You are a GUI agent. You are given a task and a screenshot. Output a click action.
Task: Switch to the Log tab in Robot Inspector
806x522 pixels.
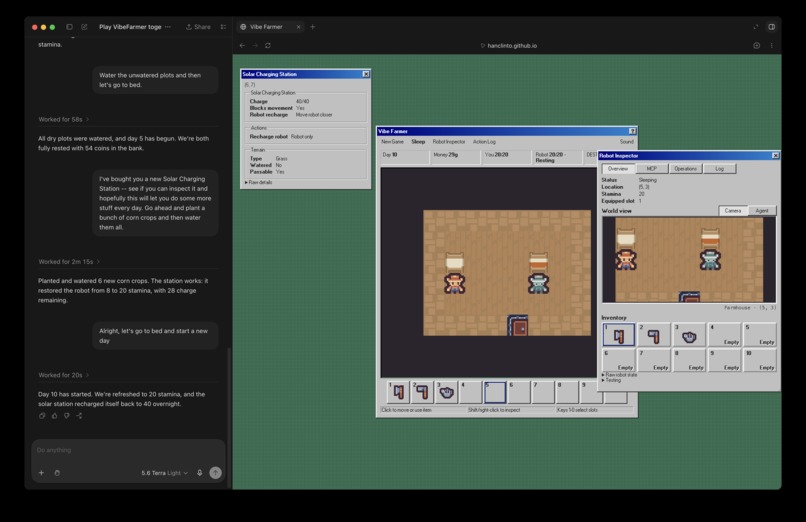point(719,169)
